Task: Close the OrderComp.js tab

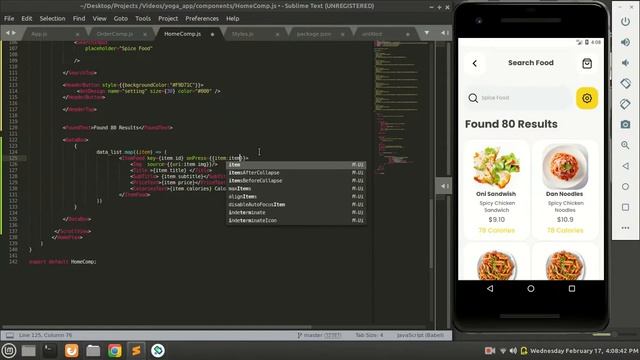Action: 145,34
